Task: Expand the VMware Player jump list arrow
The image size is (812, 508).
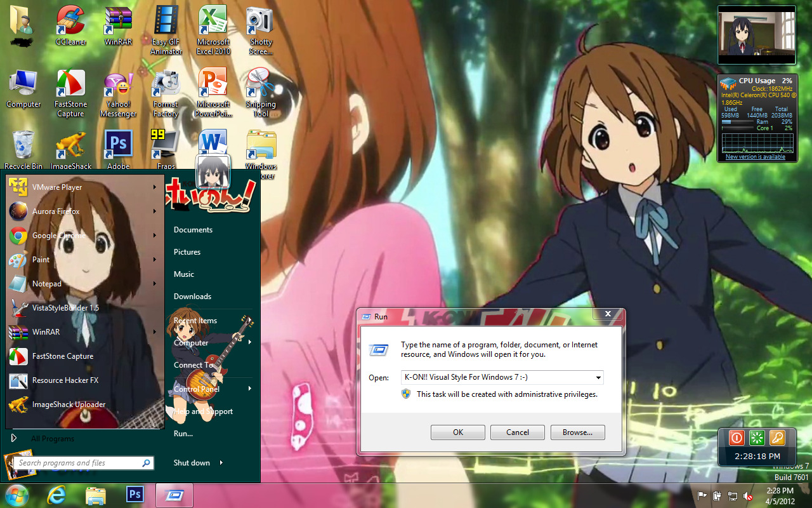Action: (154, 187)
